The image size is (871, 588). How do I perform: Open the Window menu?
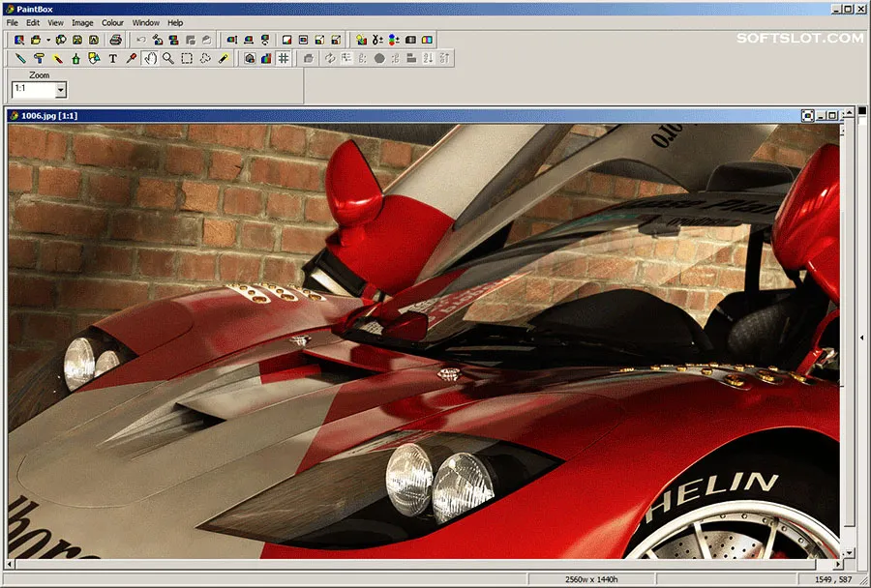click(145, 23)
